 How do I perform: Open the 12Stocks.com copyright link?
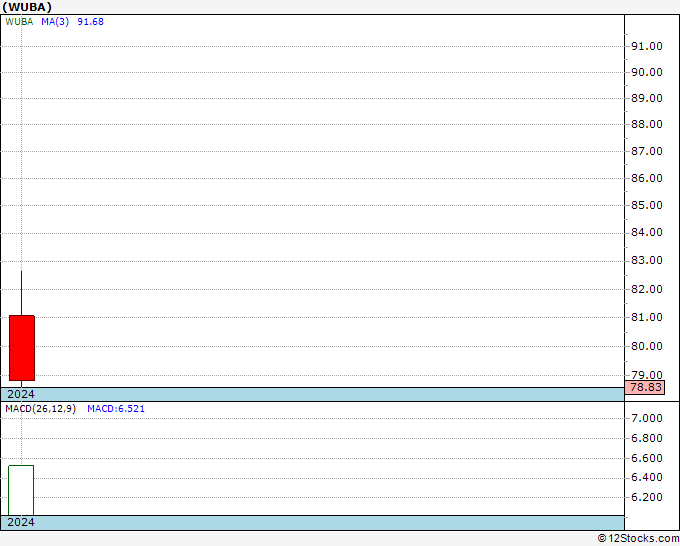[x=638, y=539]
